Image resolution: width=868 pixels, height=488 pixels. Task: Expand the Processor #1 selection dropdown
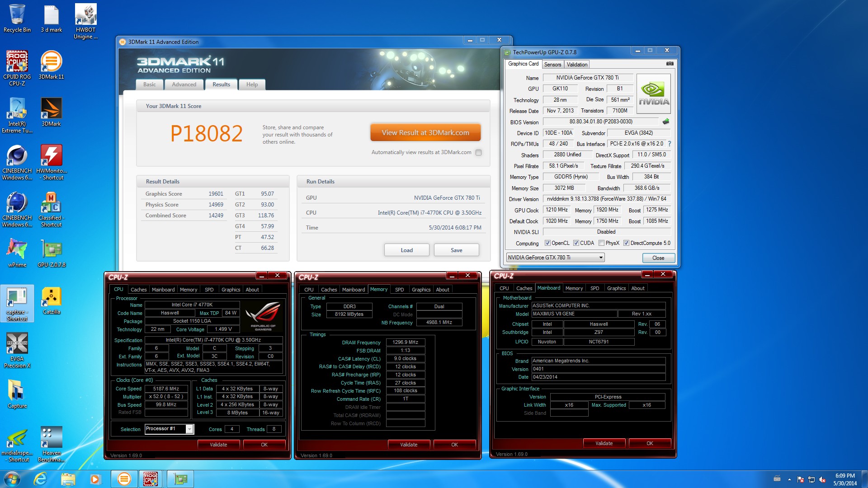pos(189,429)
